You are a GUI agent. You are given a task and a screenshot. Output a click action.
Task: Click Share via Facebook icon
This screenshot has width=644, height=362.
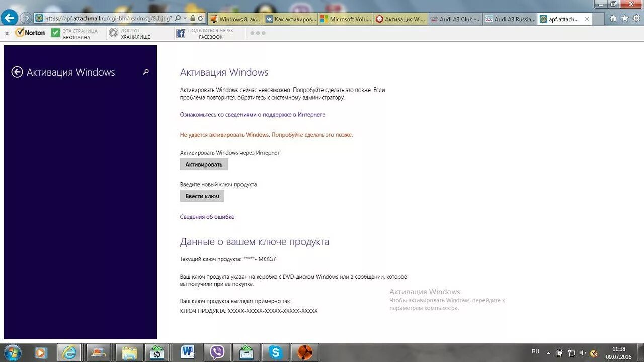point(181,34)
